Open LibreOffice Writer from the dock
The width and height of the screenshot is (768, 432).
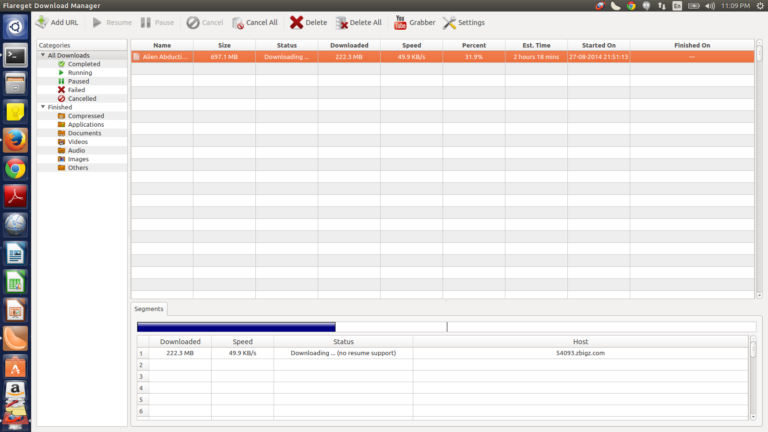click(15, 254)
